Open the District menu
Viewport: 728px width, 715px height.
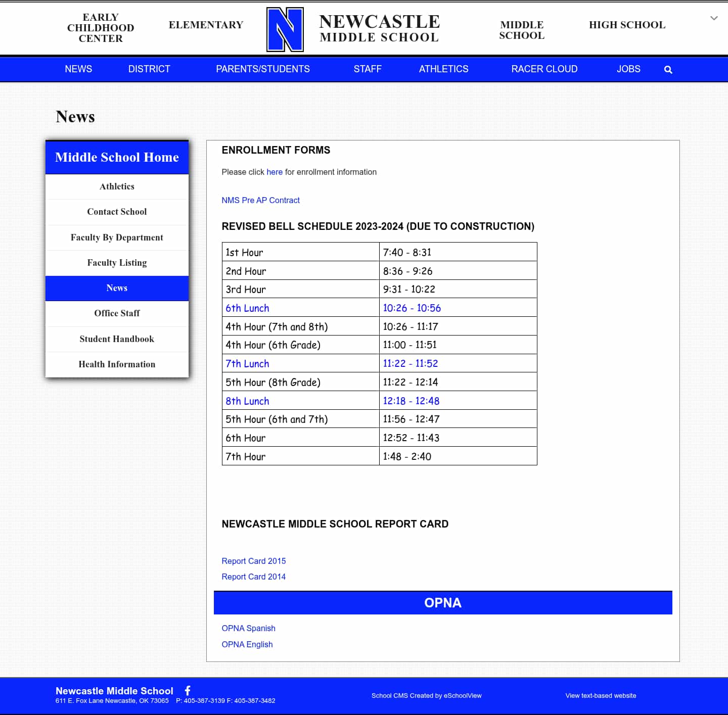149,69
